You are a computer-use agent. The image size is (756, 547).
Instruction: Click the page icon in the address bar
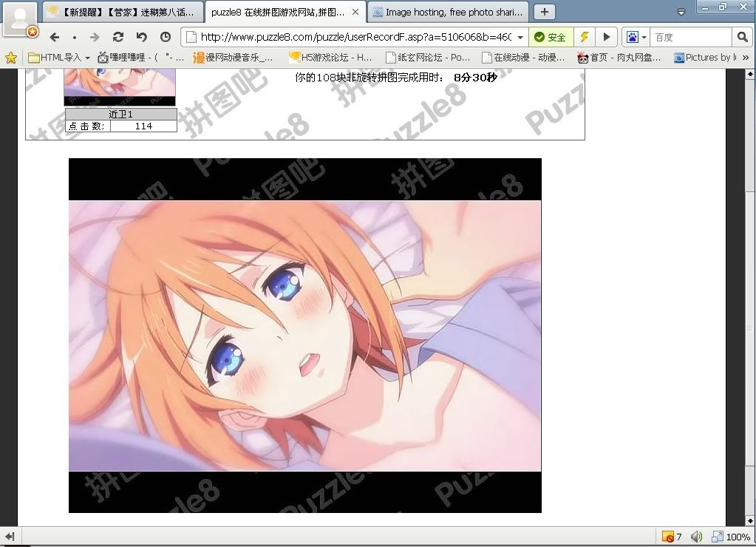tap(191, 37)
